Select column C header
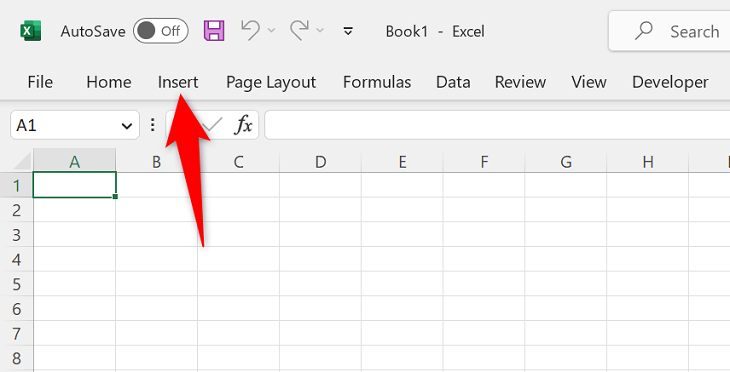Viewport: 730px width, 372px height. tap(238, 161)
